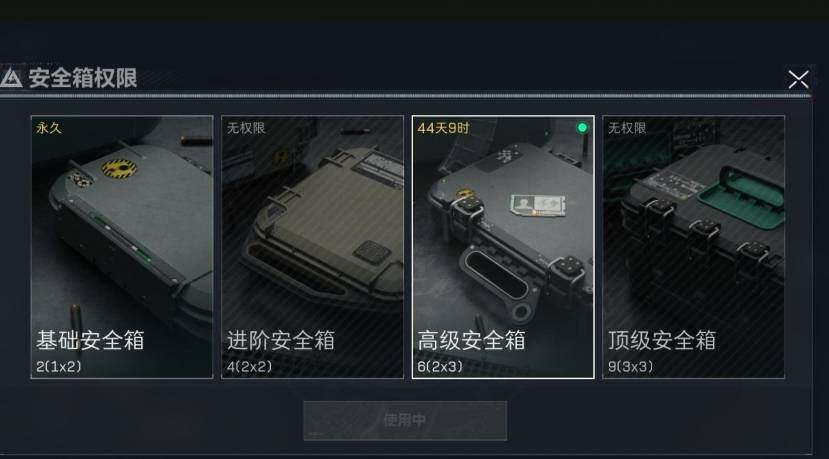Click the green active indicator dot
829x459 pixels.
(x=582, y=127)
